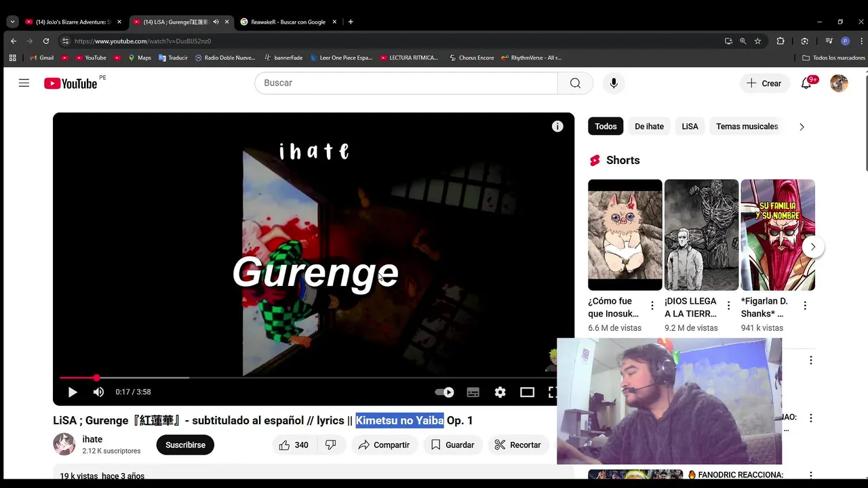Open the RhythmVerse bookmark

(x=532, y=58)
